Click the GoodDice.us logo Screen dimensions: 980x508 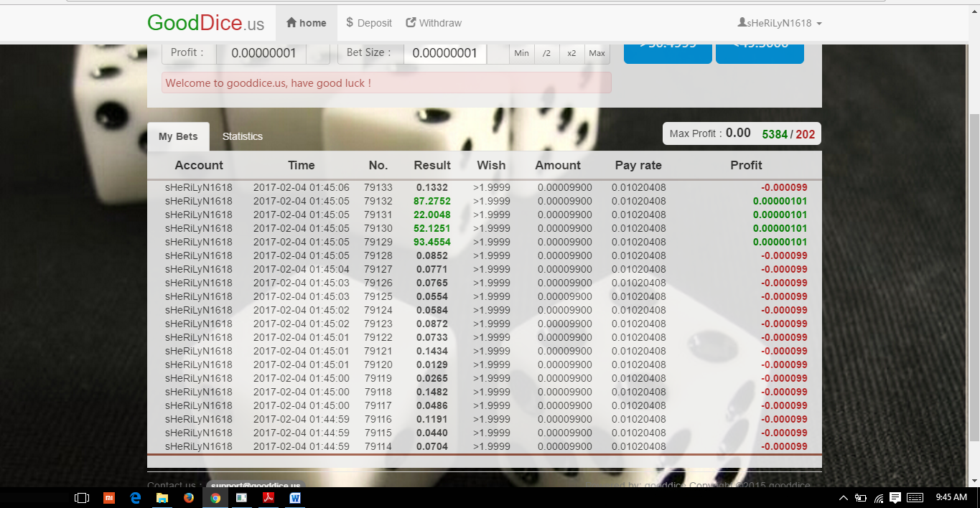pyautogui.click(x=206, y=23)
